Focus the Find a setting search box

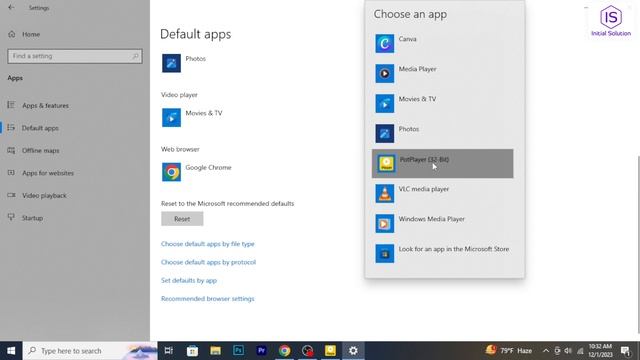tap(75, 56)
